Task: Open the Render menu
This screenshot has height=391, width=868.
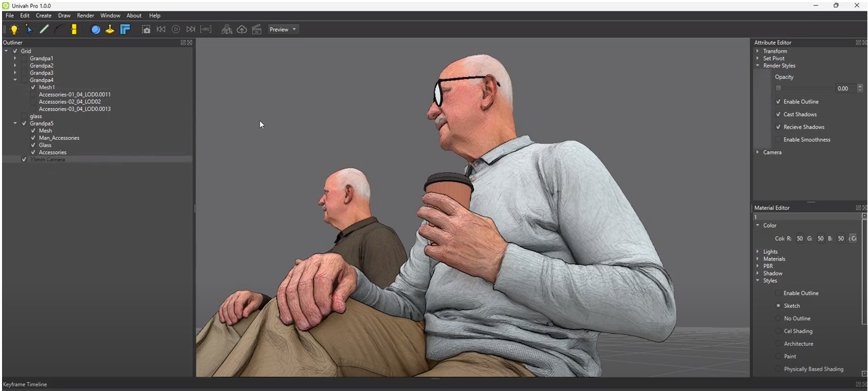Action: [x=85, y=16]
